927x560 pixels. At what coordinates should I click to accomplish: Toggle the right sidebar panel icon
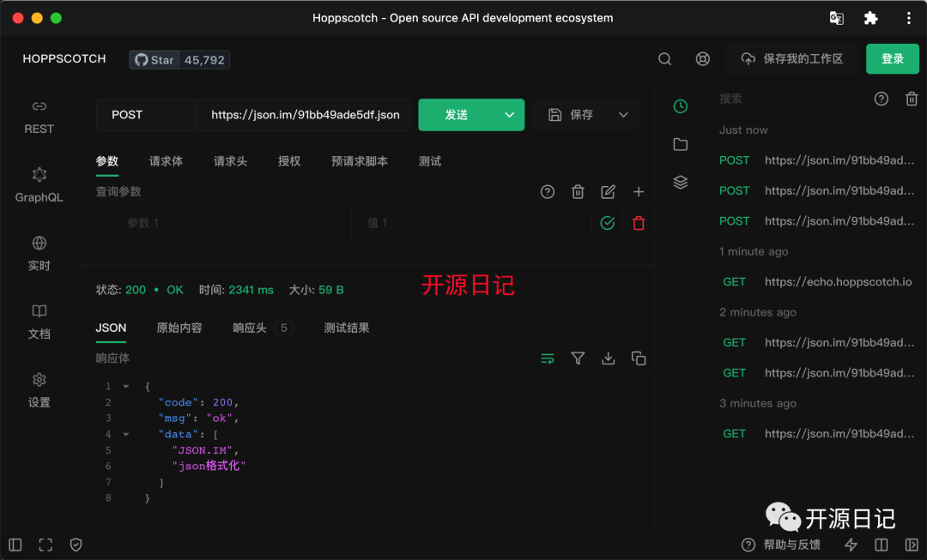(x=911, y=545)
